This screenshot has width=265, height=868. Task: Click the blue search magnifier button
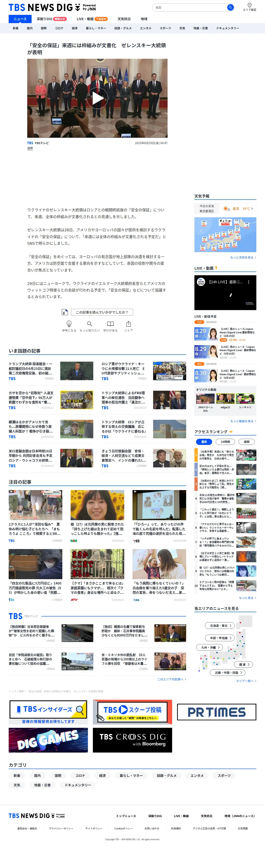(x=230, y=7)
